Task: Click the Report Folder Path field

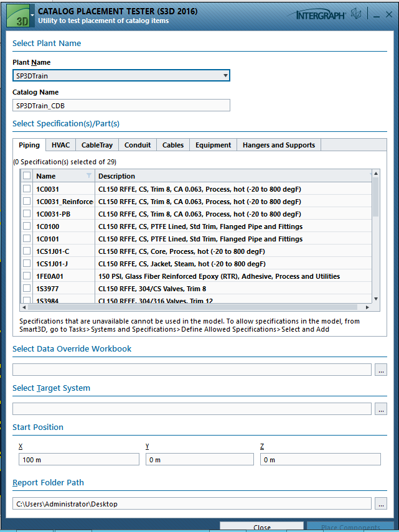Action: pyautogui.click(x=192, y=503)
